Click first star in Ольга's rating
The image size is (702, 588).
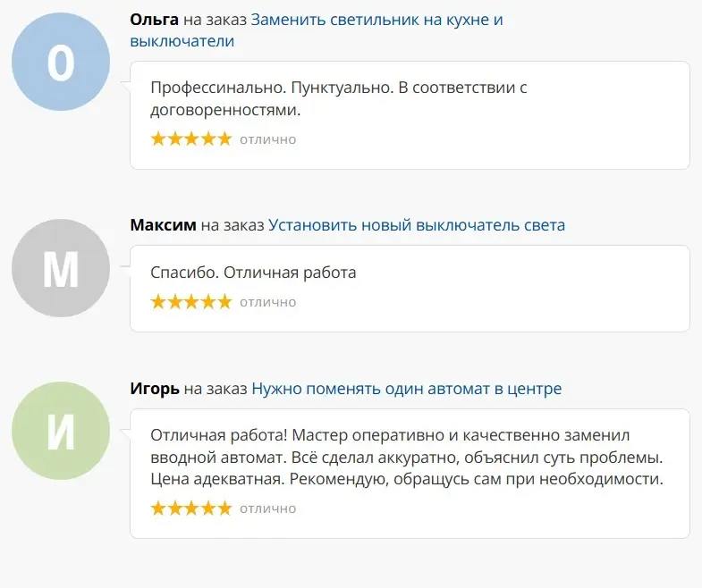click(x=158, y=139)
